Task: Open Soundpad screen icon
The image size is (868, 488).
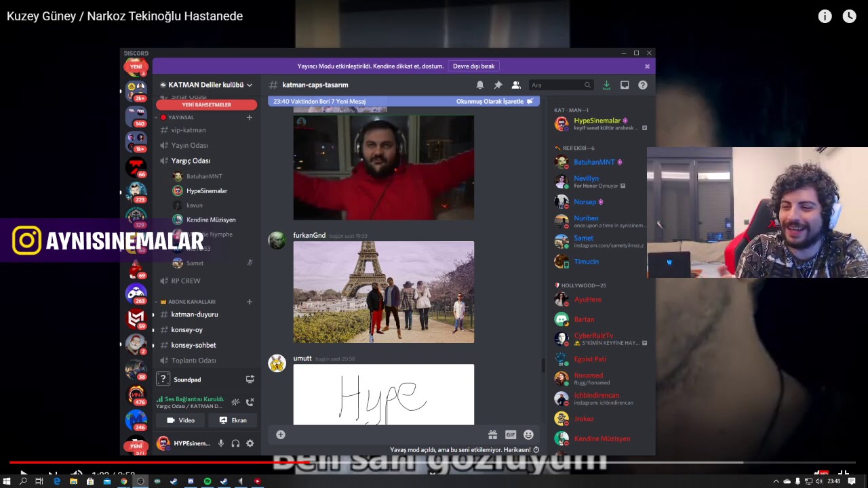Action: click(250, 380)
